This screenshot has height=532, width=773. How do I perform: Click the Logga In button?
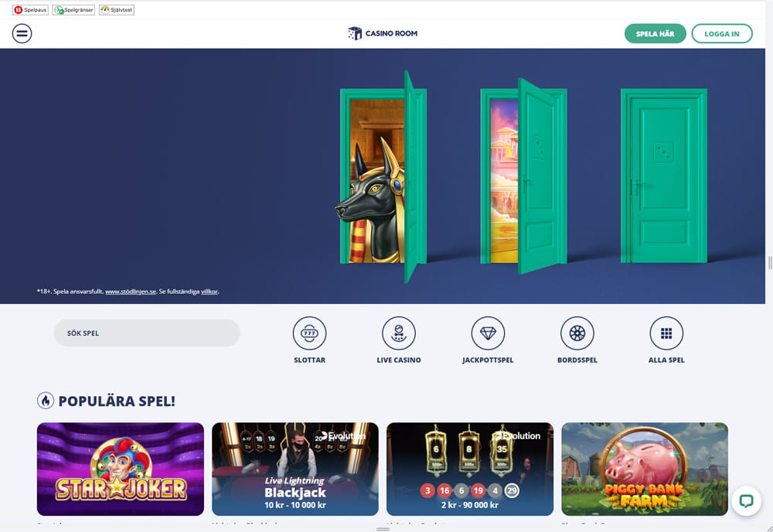point(722,33)
